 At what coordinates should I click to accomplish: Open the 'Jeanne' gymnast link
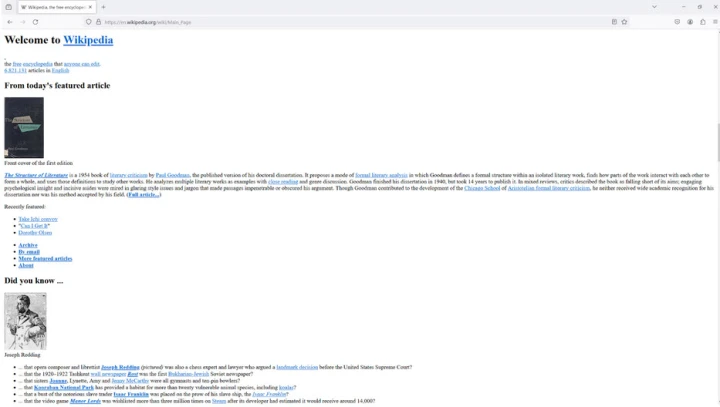click(58, 380)
